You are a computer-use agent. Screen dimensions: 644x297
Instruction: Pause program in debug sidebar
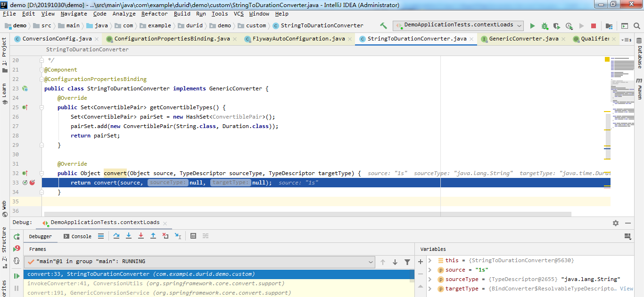point(17,288)
